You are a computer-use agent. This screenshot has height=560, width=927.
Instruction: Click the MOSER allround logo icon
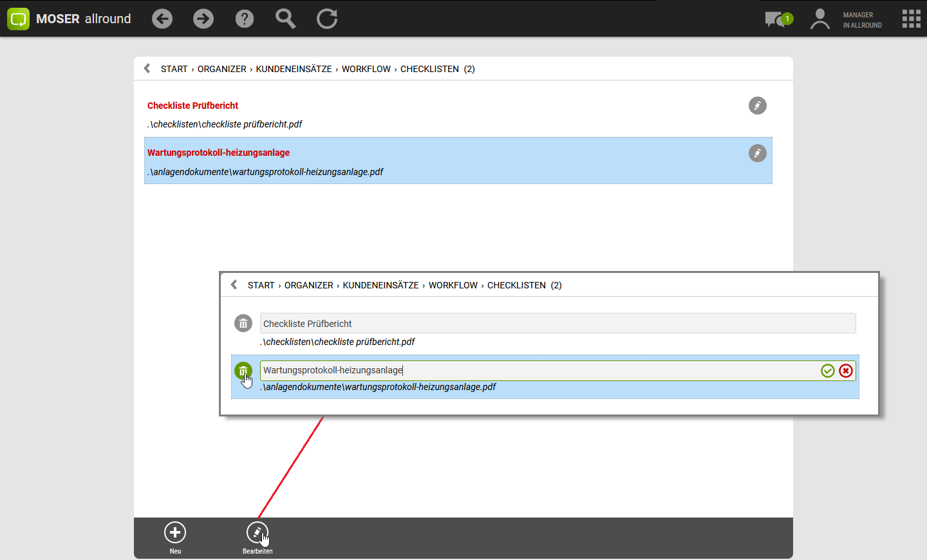(18, 19)
